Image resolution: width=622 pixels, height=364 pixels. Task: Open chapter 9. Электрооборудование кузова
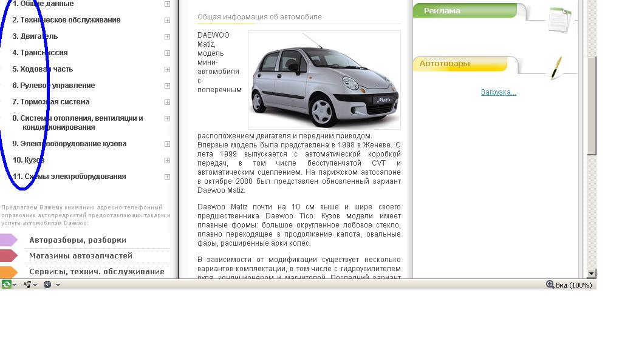point(69,144)
